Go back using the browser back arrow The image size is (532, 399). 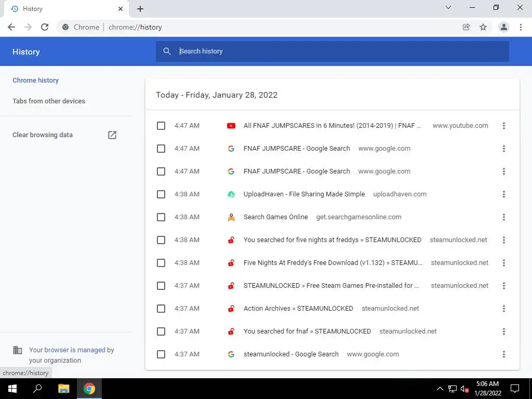coord(11,27)
